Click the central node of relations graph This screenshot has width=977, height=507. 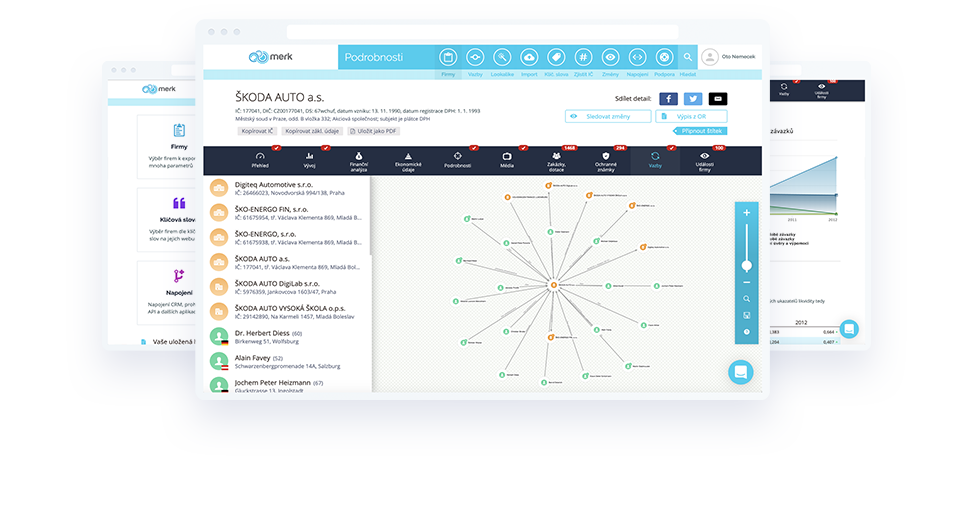pyautogui.click(x=553, y=285)
